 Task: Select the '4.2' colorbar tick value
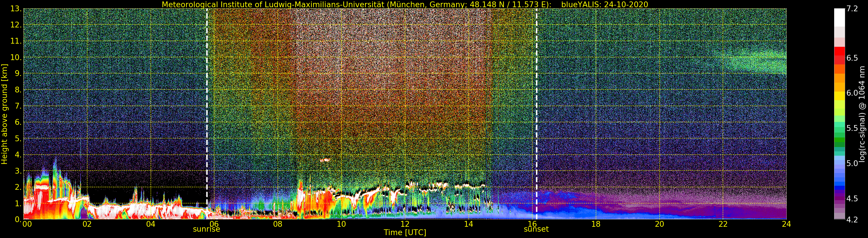pyautogui.click(x=852, y=220)
